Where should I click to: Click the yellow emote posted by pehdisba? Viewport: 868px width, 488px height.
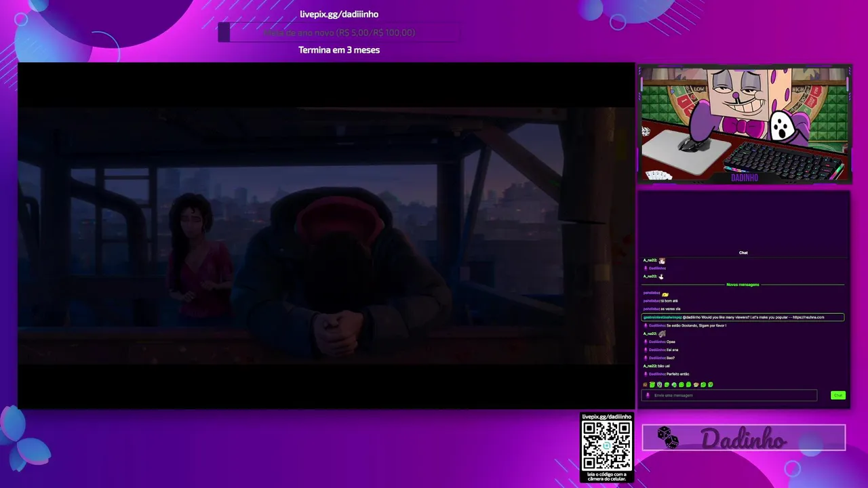pyautogui.click(x=665, y=295)
